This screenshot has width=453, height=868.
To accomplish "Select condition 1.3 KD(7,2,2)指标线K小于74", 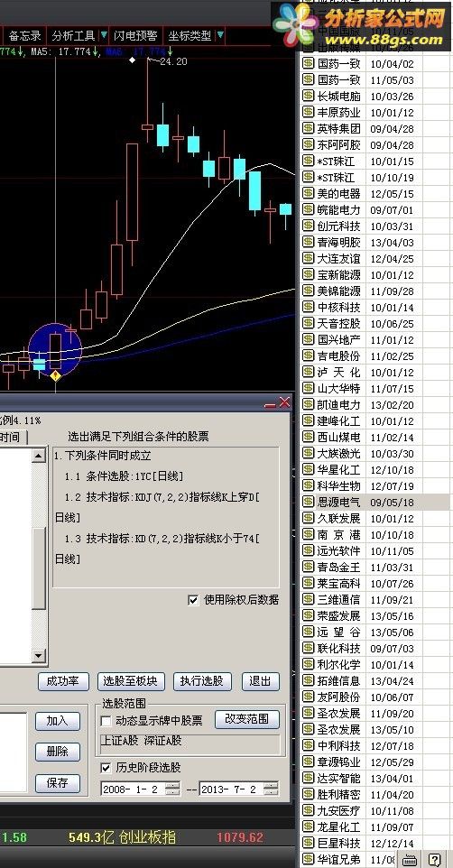I will click(x=158, y=549).
